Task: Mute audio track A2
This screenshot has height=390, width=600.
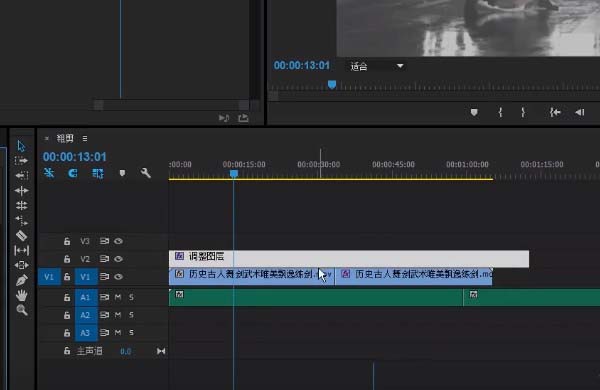Action: 118,315
